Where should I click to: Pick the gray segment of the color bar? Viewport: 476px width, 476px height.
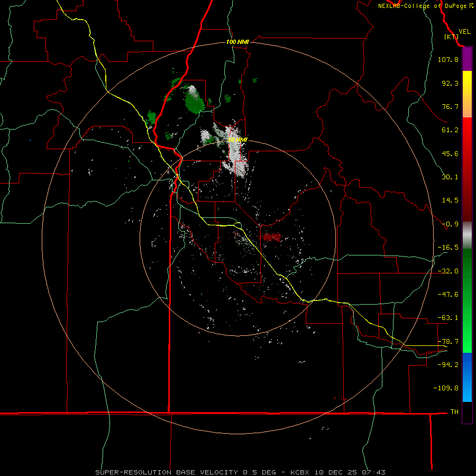[467, 235]
